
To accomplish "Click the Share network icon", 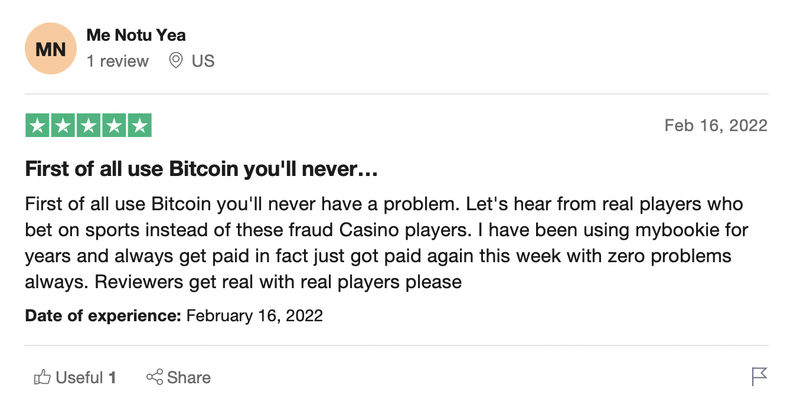I will 155,377.
